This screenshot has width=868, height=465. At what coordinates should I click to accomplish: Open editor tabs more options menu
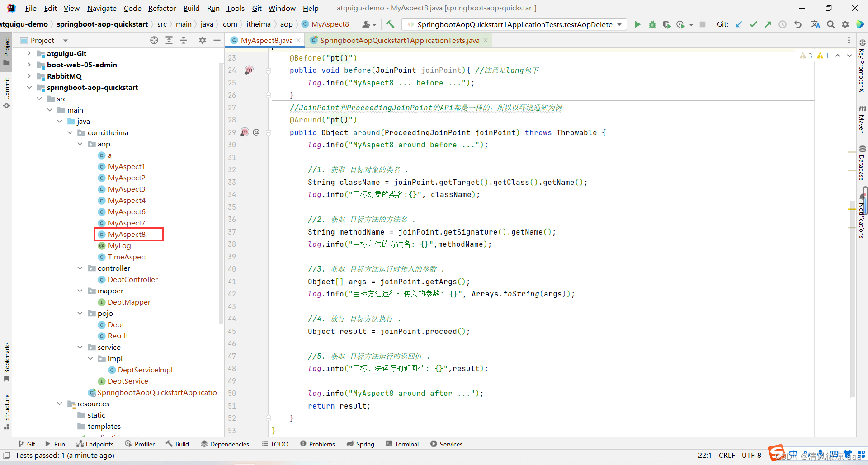[x=849, y=40]
